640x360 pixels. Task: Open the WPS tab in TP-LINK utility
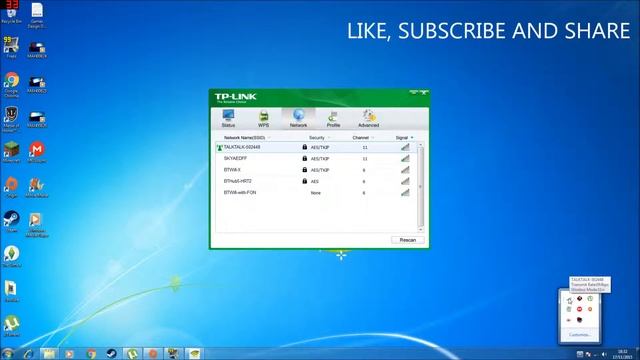pos(264,119)
